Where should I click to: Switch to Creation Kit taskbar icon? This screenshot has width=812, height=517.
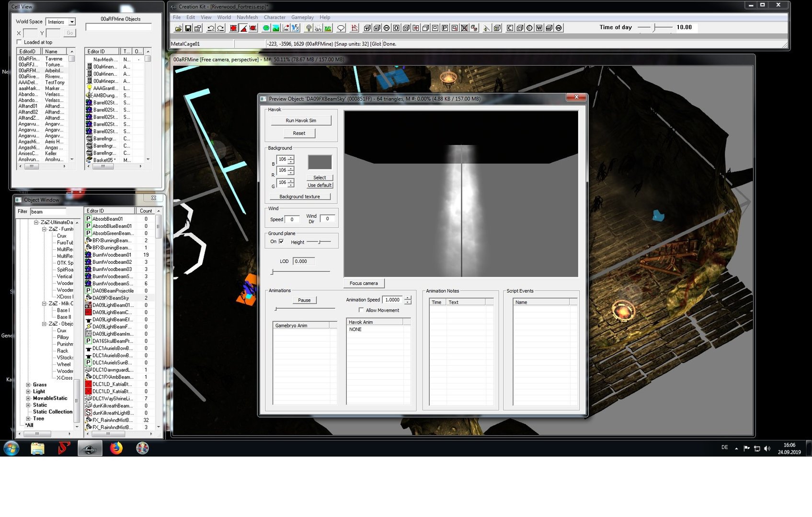[90, 449]
